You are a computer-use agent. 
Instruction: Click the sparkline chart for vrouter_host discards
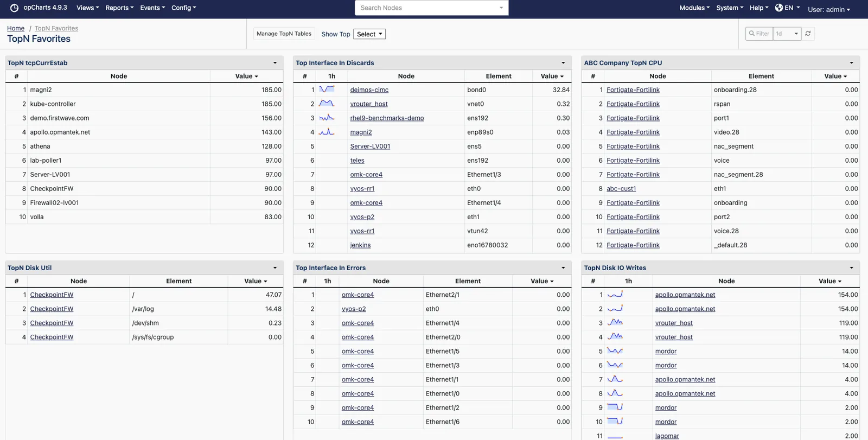click(x=327, y=103)
